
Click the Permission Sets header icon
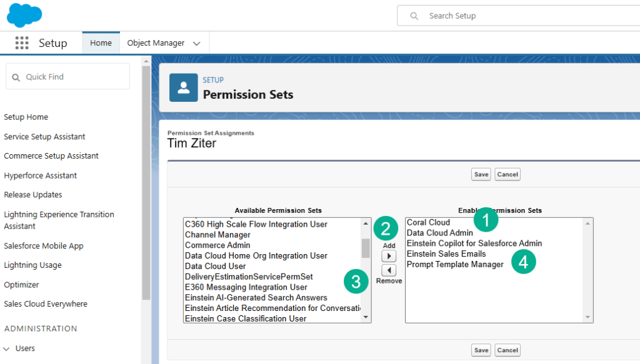[184, 87]
